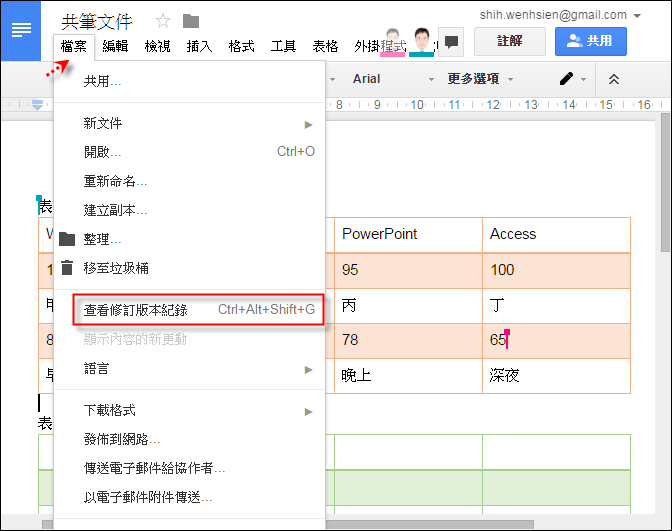
Task: Open the 編輯 menu
Action: coord(115,46)
